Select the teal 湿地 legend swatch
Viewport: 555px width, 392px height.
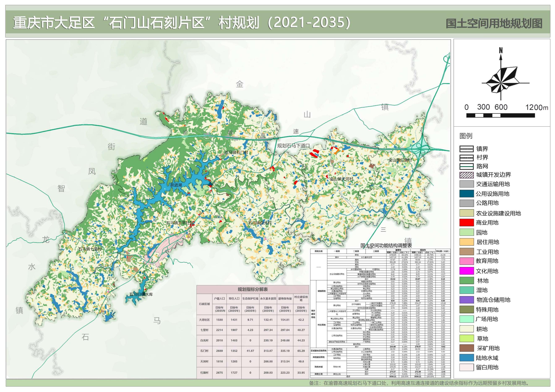pyautogui.click(x=466, y=290)
